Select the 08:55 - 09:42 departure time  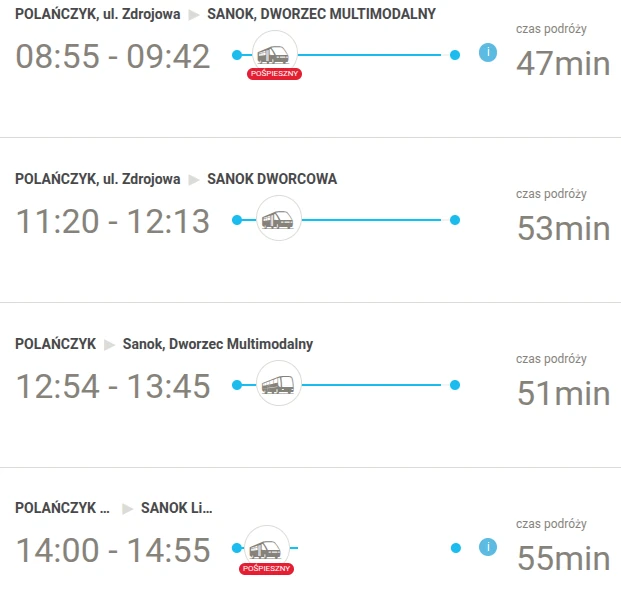pyautogui.click(x=113, y=57)
